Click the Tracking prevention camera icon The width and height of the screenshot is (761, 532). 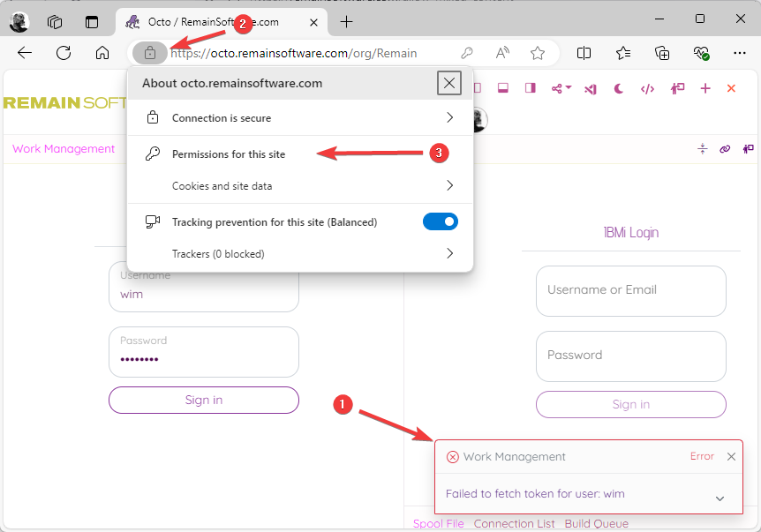153,221
